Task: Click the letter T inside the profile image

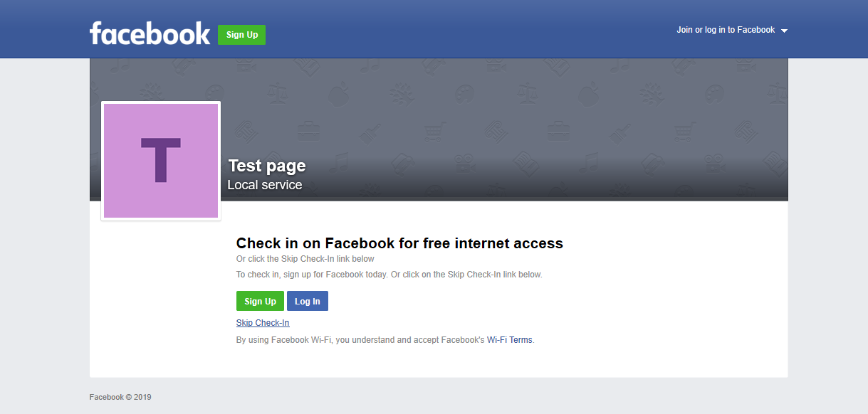Action: [161, 160]
